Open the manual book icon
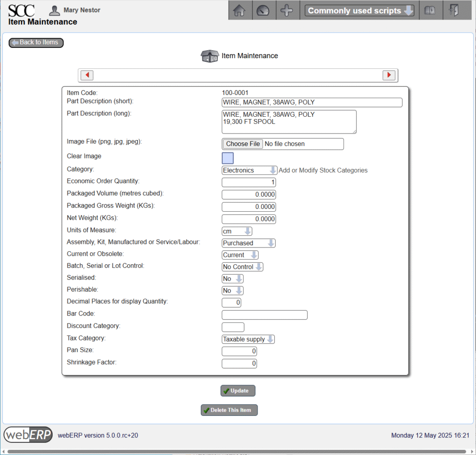 (430, 11)
